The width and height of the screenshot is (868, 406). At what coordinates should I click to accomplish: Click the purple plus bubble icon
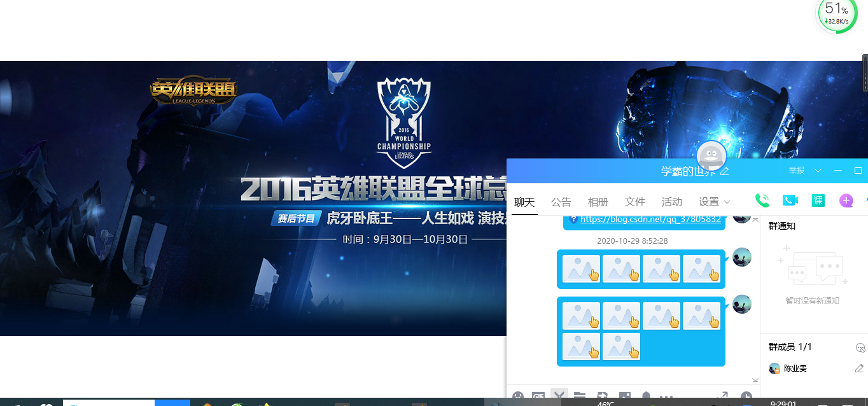tap(846, 200)
